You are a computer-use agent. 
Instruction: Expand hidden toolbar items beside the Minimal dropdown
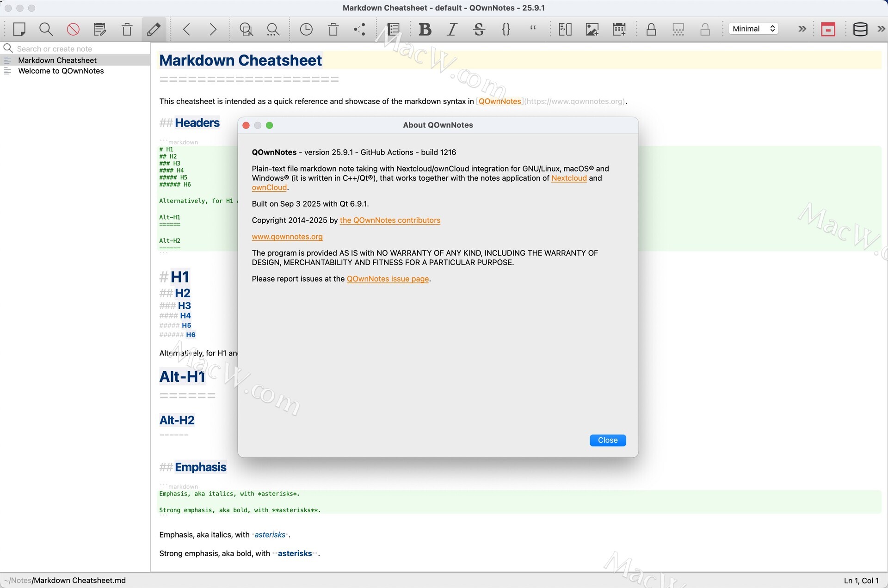tap(802, 29)
